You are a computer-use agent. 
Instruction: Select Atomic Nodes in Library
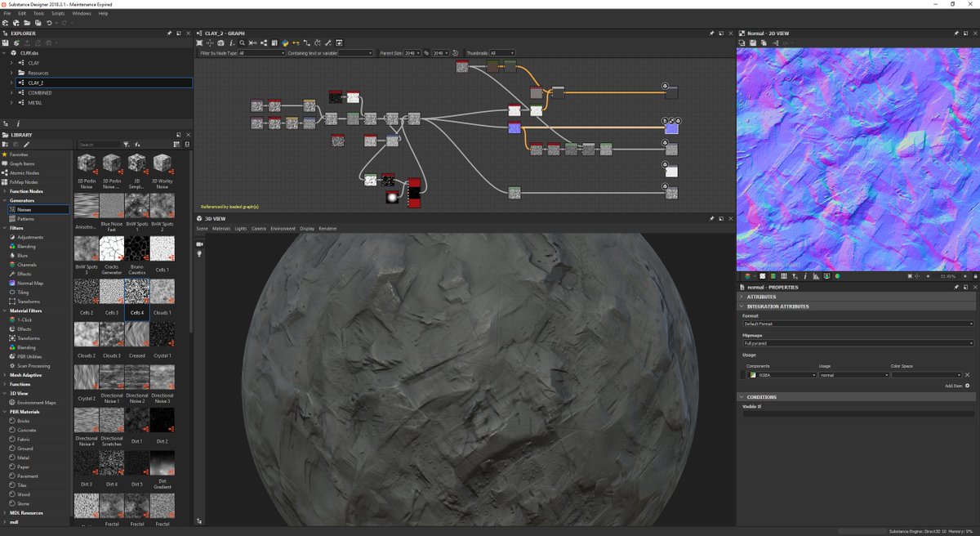click(24, 172)
